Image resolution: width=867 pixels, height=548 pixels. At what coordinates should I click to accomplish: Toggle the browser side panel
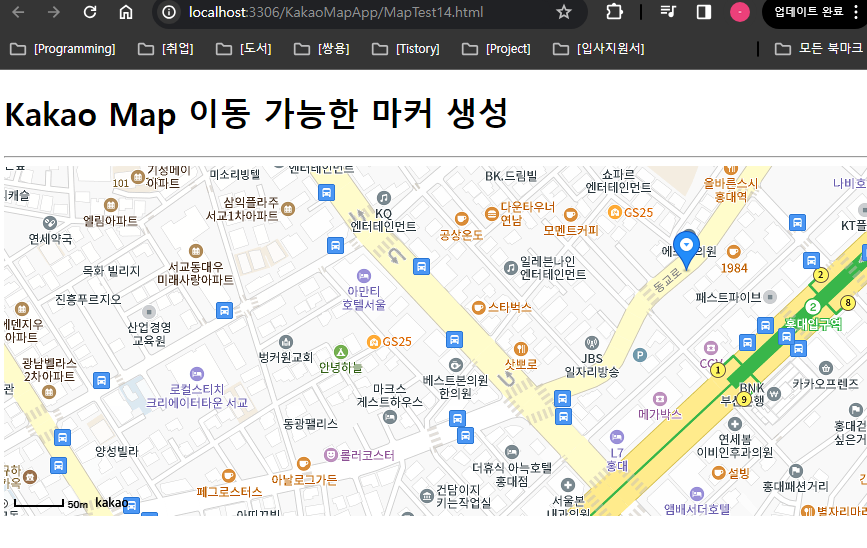pos(703,12)
